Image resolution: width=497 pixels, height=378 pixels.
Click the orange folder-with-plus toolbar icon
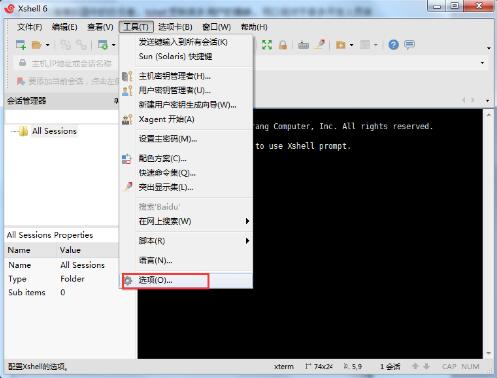click(x=341, y=45)
